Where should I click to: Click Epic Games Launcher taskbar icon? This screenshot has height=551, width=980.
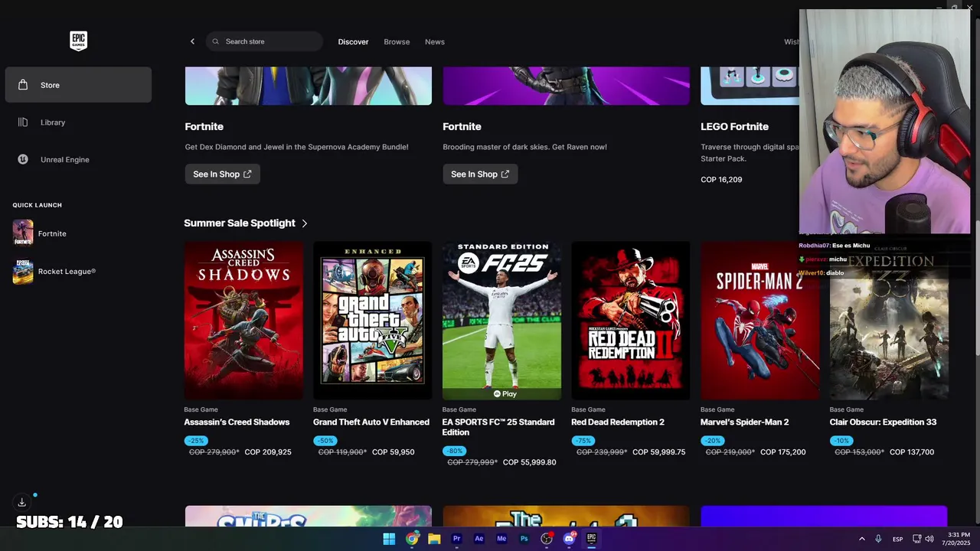click(591, 539)
